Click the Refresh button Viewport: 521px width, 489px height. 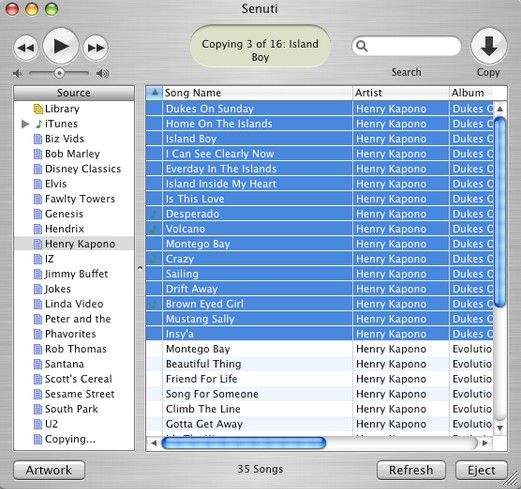pyautogui.click(x=411, y=470)
